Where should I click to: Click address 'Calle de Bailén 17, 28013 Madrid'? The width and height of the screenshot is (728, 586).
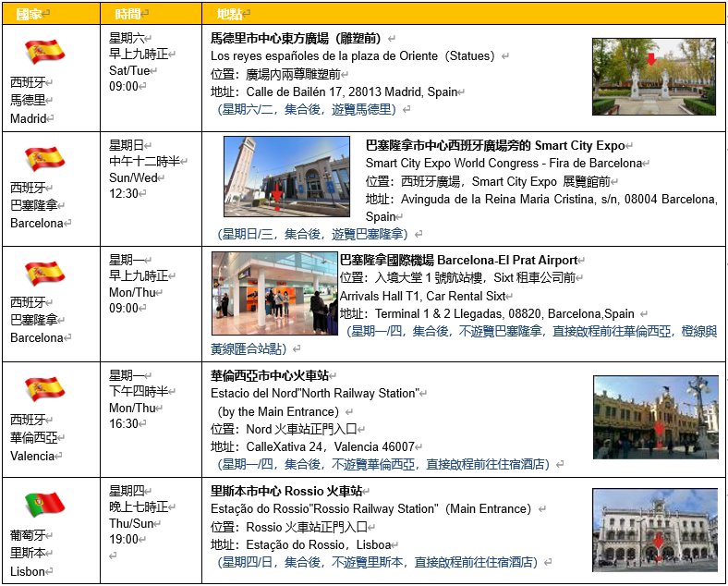[334, 92]
